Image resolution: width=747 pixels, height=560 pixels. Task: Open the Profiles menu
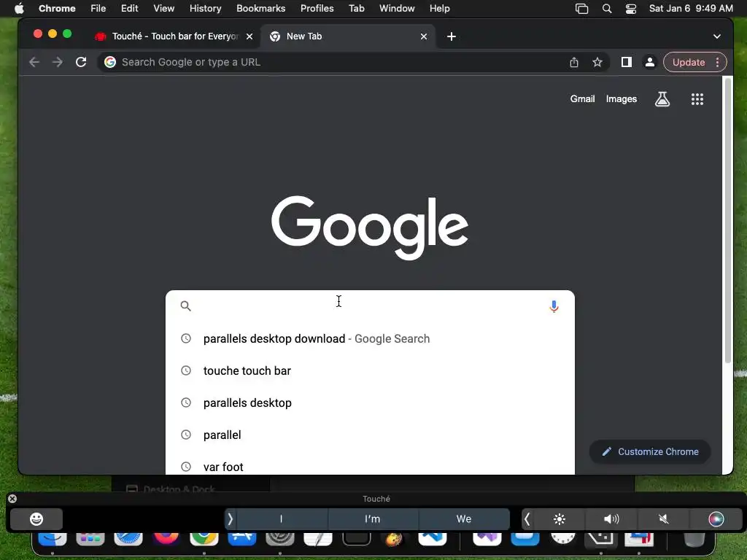pos(317,9)
